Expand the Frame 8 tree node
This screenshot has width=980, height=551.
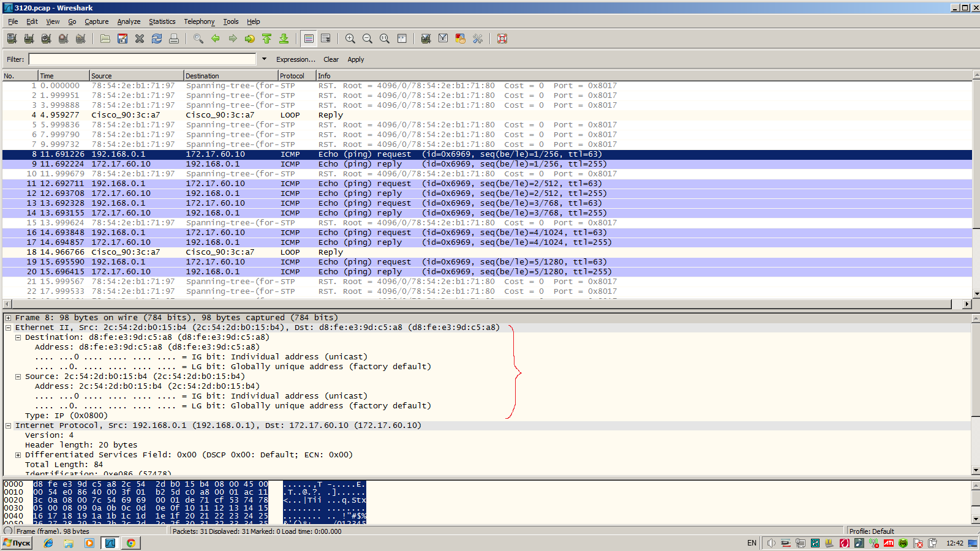pyautogui.click(x=8, y=318)
